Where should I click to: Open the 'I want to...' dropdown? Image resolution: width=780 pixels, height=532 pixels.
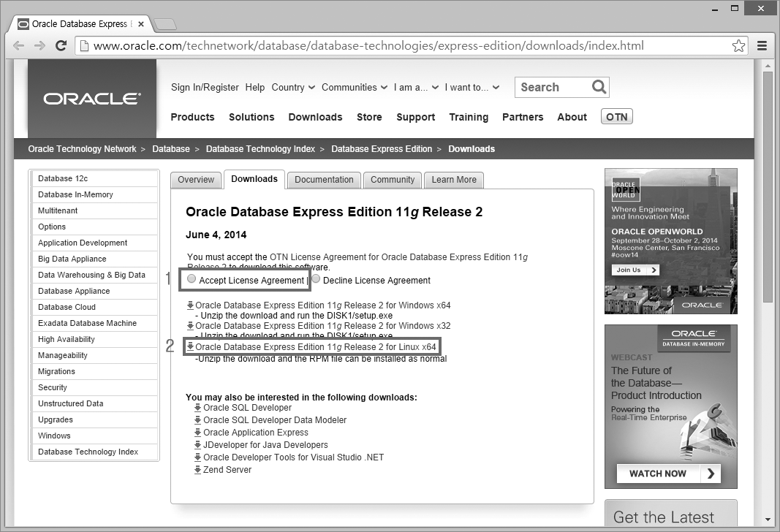click(472, 87)
